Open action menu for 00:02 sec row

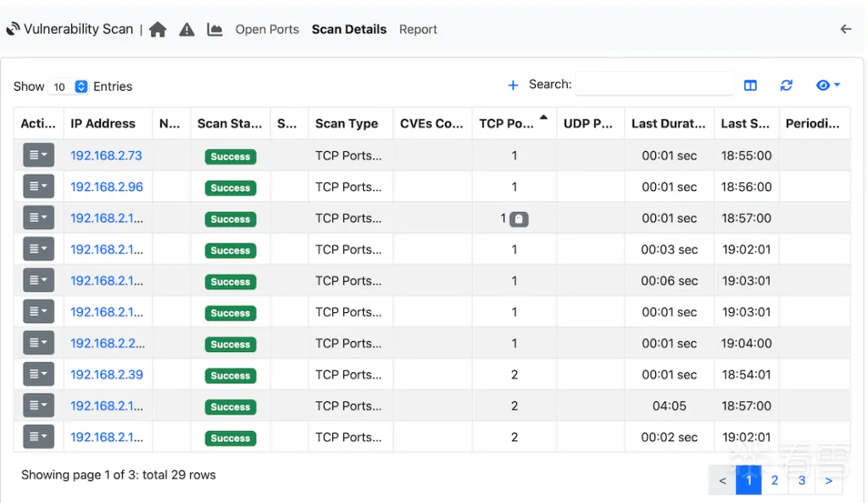tap(38, 437)
